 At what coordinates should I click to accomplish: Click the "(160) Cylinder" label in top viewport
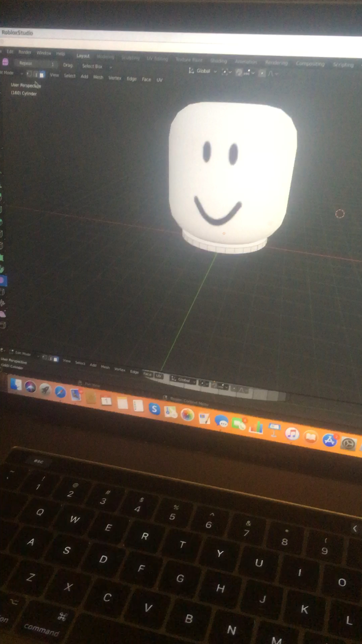click(24, 93)
